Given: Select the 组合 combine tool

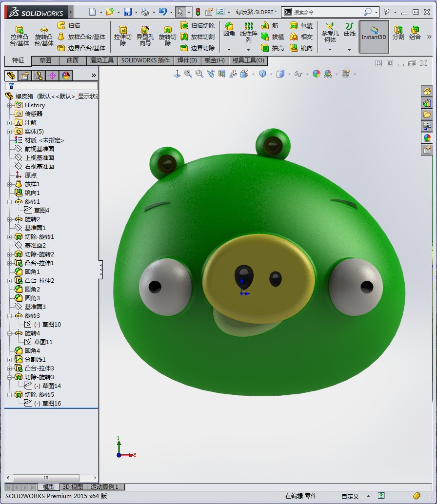Looking at the screenshot, I should 415,33.
